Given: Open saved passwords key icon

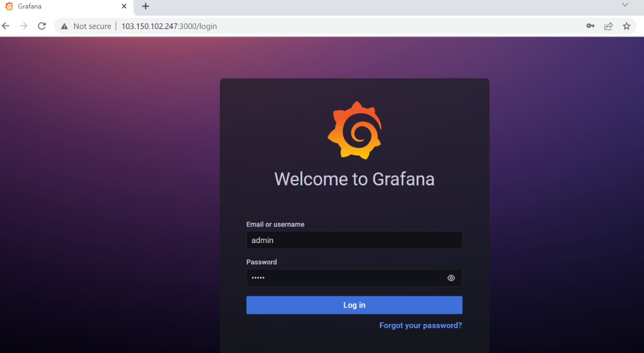Looking at the screenshot, I should tap(590, 26).
